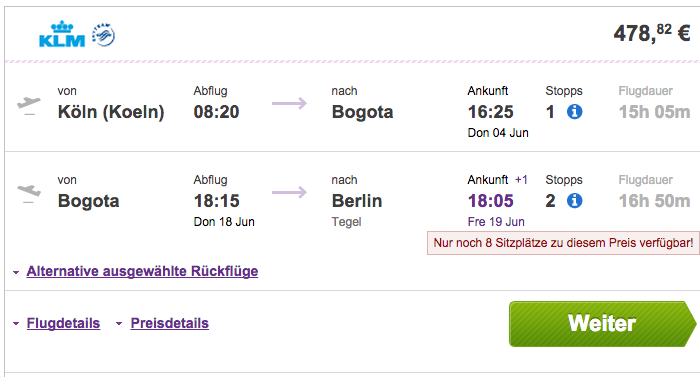Expand Alternative ausgewählte Rückflüge
Screen dimensions: 700x377
click(x=142, y=271)
